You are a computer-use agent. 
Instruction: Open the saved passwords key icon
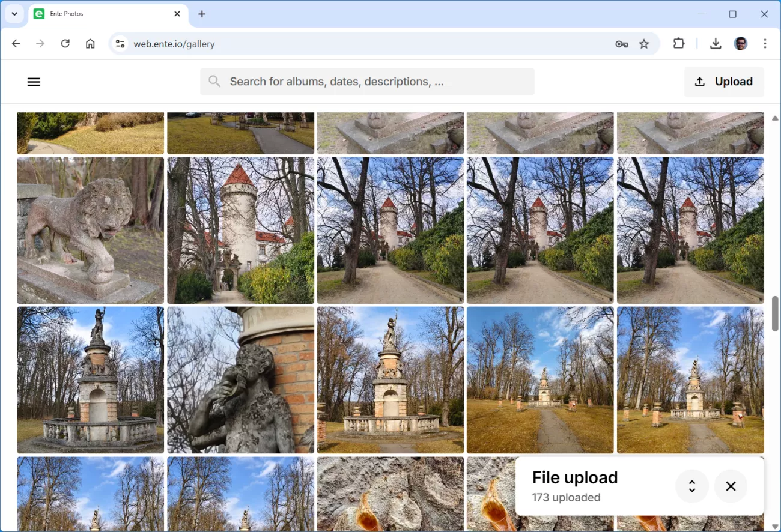point(622,44)
